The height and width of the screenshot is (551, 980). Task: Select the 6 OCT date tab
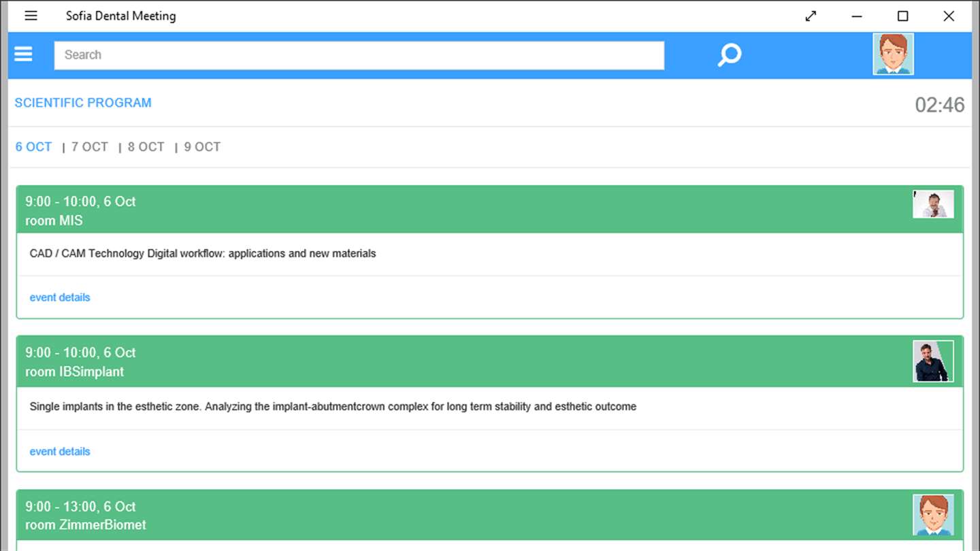coord(33,147)
